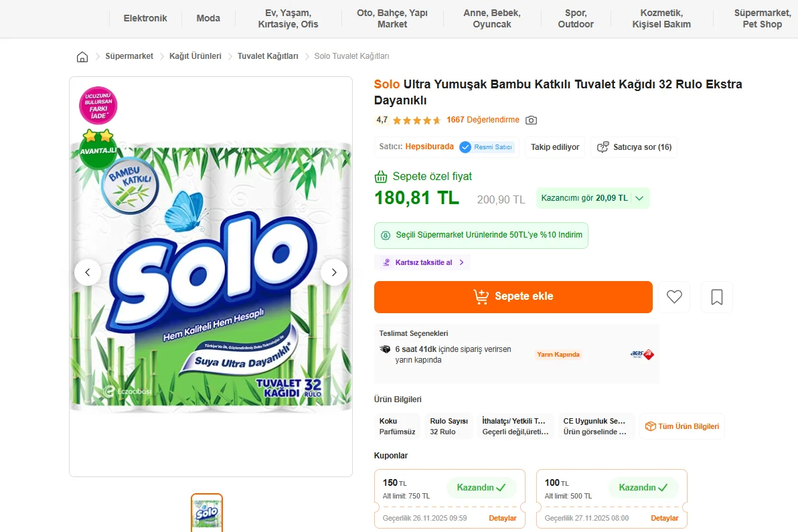This screenshot has width=798, height=532.
Task: Click the home icon in breadcrumb
Action: [x=82, y=57]
